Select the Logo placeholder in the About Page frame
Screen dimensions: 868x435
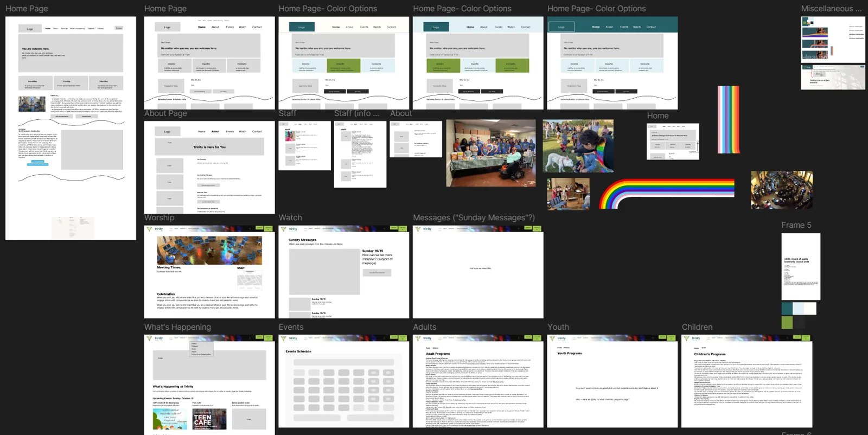tap(167, 131)
